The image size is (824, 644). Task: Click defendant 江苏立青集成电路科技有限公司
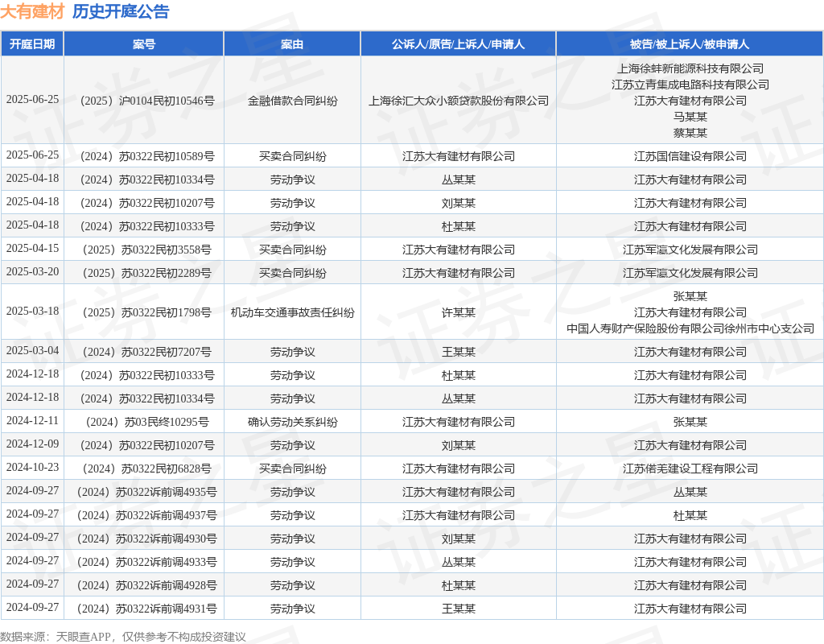(x=690, y=84)
